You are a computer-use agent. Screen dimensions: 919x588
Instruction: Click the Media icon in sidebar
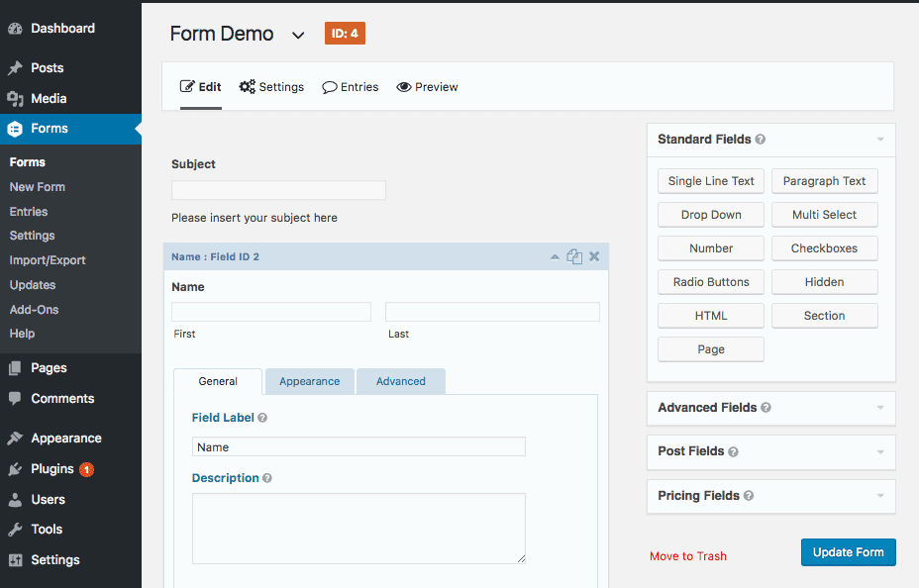pyautogui.click(x=15, y=98)
